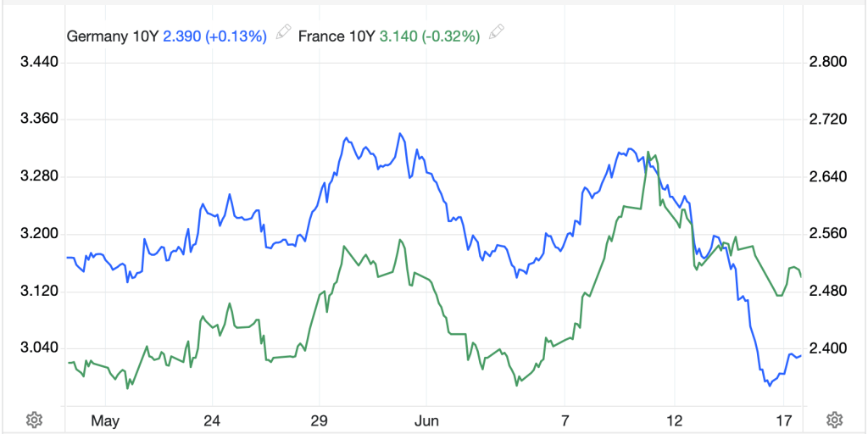Select the Germany 10Y legend label
Image resolution: width=868 pixels, height=434 pixels.
click(x=112, y=36)
